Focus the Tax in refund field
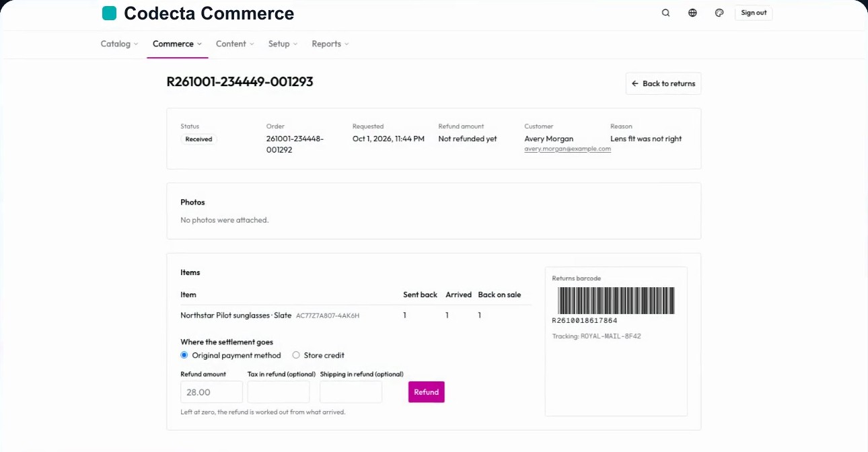 point(279,392)
